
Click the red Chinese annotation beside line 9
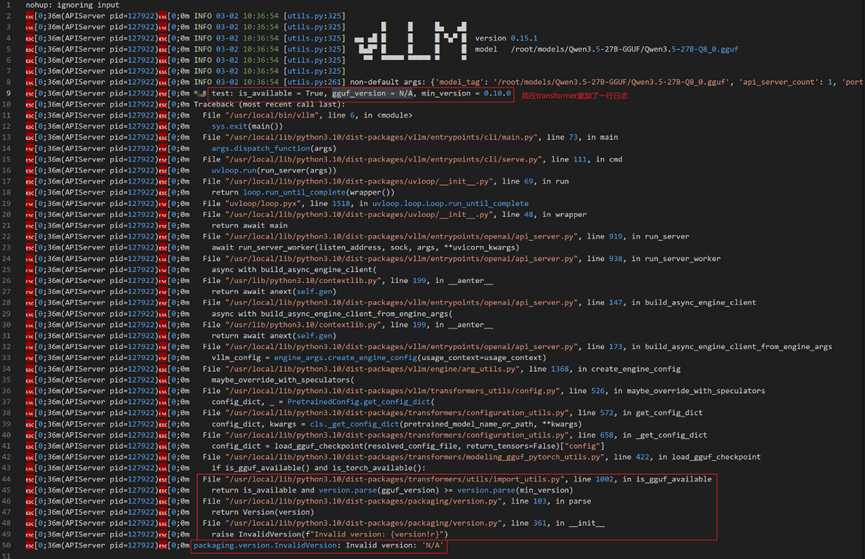tap(574, 95)
